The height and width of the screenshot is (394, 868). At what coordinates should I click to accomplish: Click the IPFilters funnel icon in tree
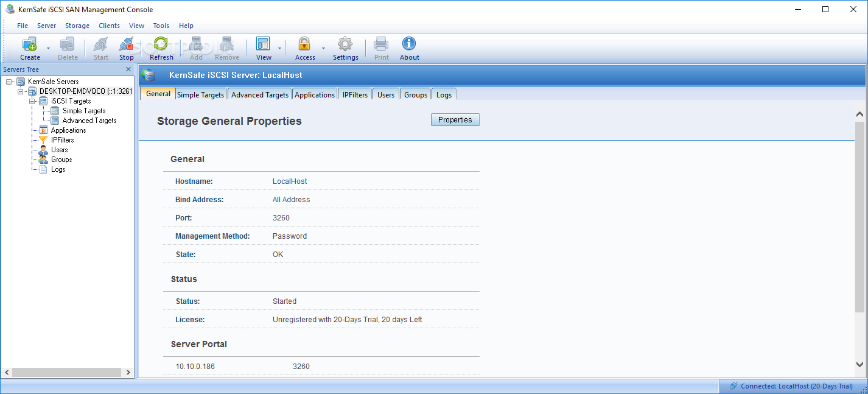[x=43, y=140]
